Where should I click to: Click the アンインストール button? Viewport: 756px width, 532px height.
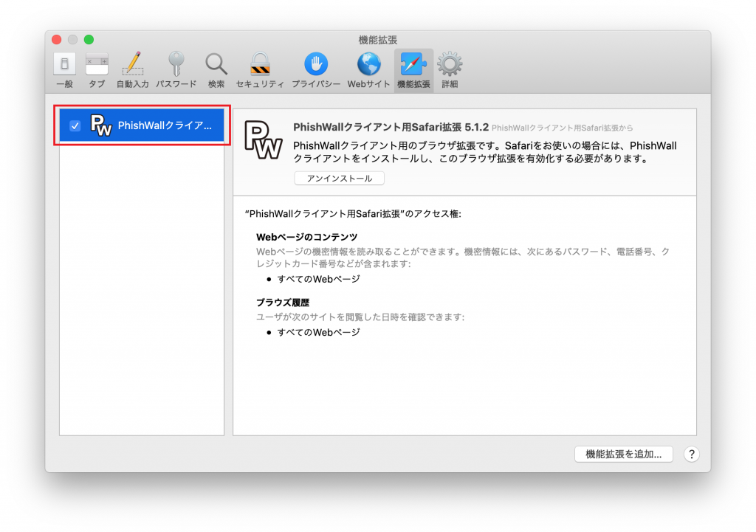coord(340,179)
